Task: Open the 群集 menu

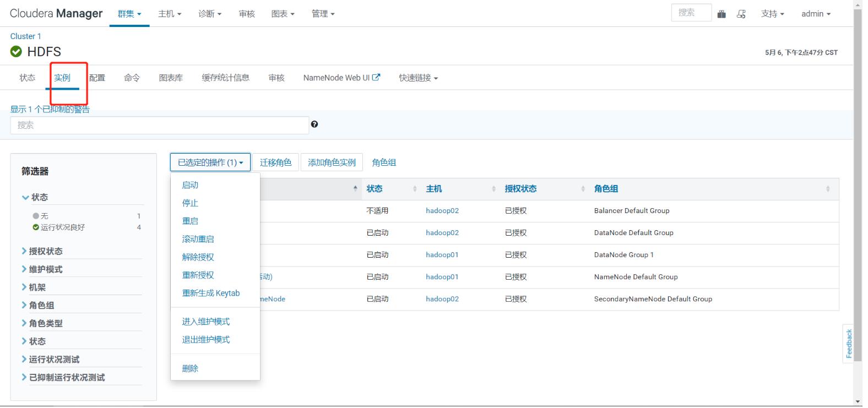Action: 129,14
